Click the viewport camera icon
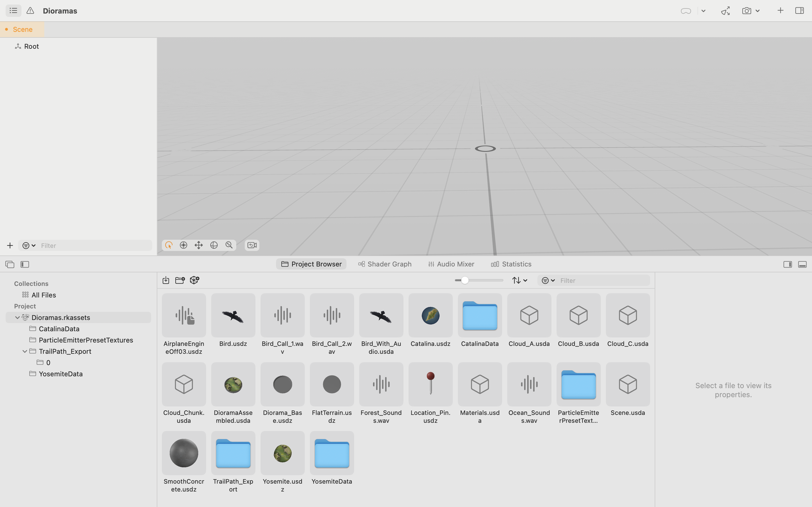 (252, 245)
